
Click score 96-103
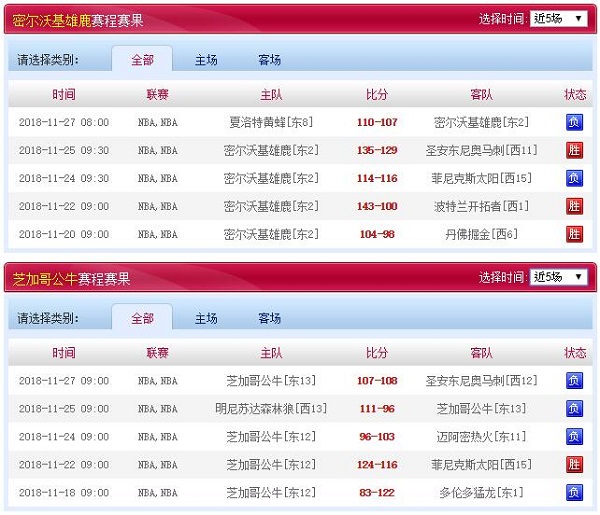[x=377, y=437]
